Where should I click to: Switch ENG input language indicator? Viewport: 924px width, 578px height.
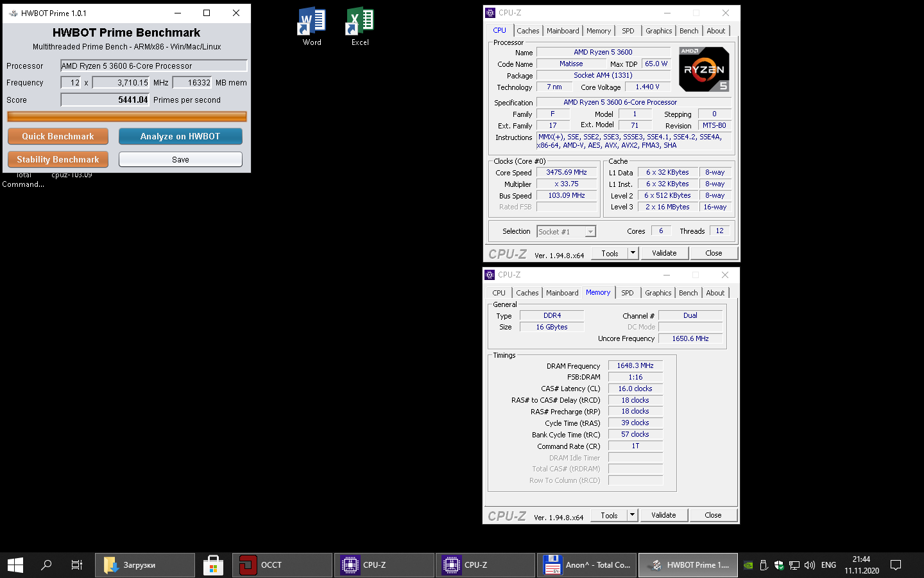pyautogui.click(x=828, y=565)
